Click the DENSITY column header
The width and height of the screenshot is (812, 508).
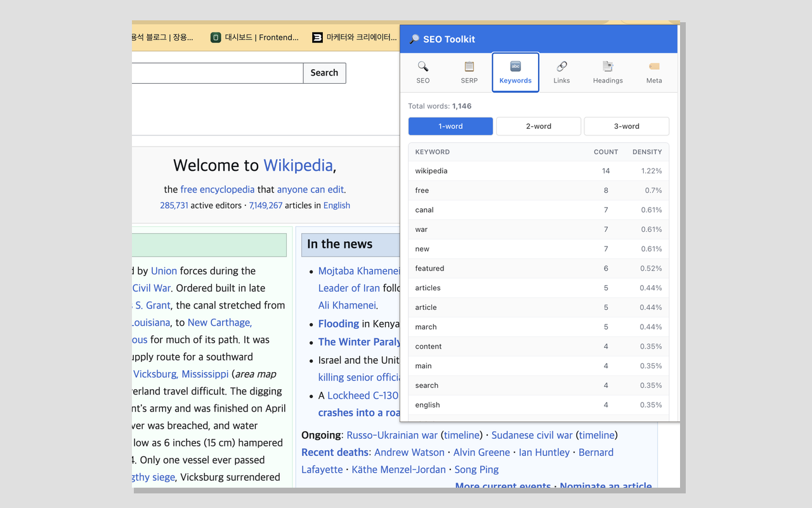pyautogui.click(x=647, y=152)
